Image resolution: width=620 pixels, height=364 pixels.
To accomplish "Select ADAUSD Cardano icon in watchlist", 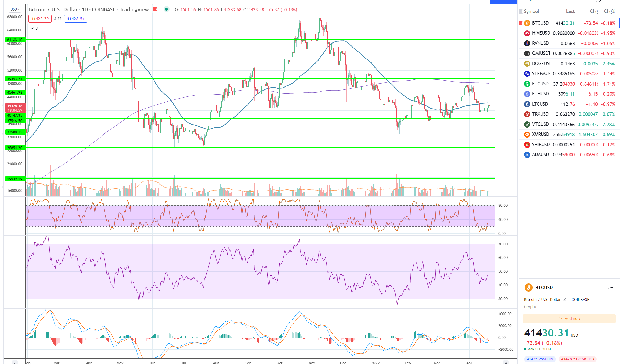I will click(x=527, y=155).
